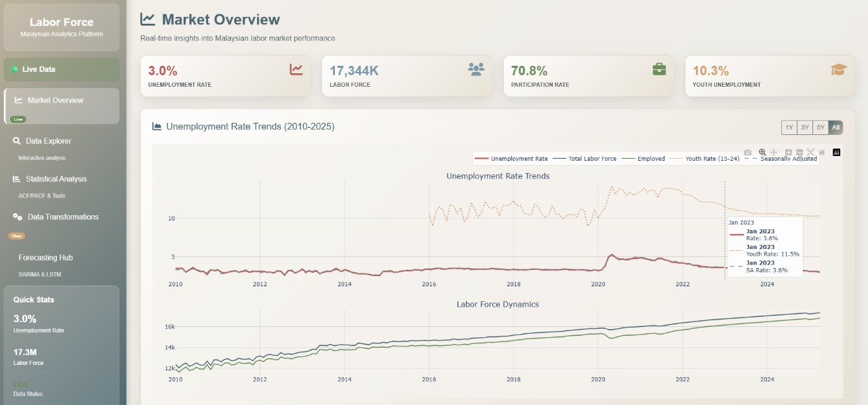The height and width of the screenshot is (405, 868).
Task: Open Data Transformations from sidebar
Action: (x=62, y=217)
